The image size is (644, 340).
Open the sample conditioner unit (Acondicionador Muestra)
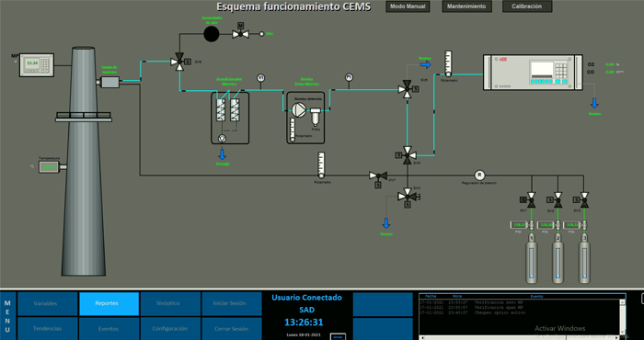click(x=230, y=118)
